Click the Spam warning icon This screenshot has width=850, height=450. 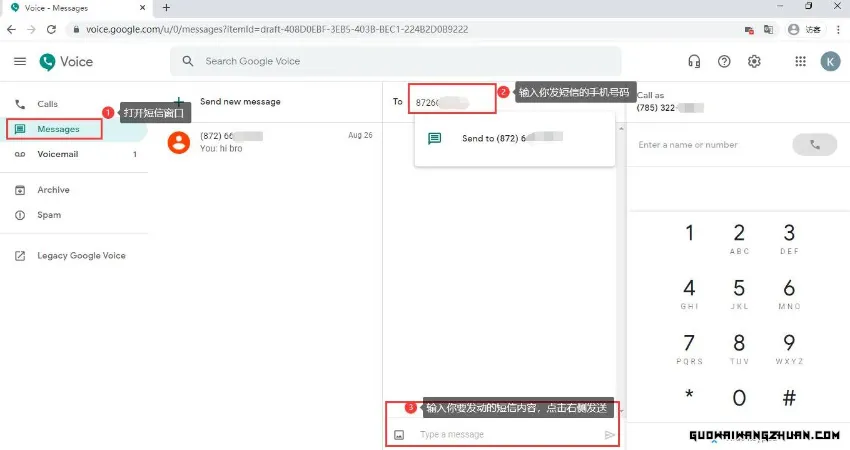(x=20, y=215)
